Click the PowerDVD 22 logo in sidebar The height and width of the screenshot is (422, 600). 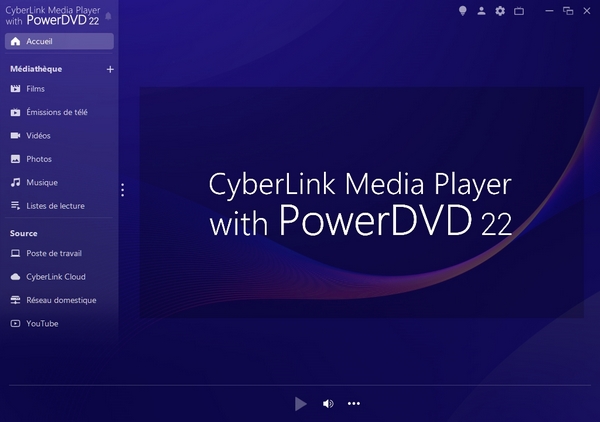point(52,16)
